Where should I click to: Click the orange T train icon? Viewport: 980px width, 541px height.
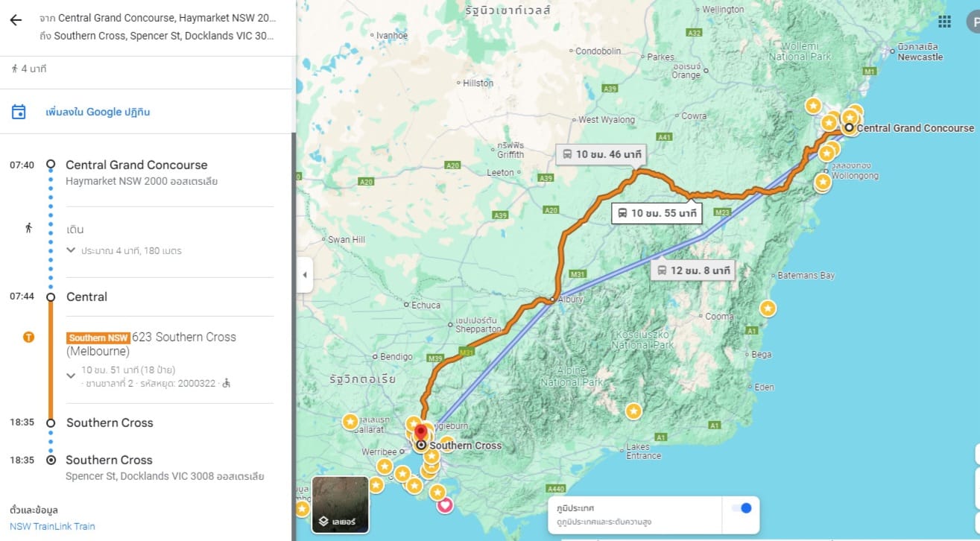28,337
